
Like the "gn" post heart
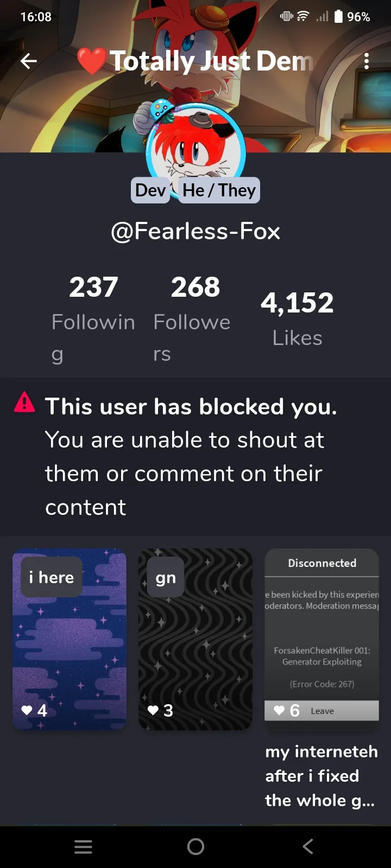pos(153,710)
